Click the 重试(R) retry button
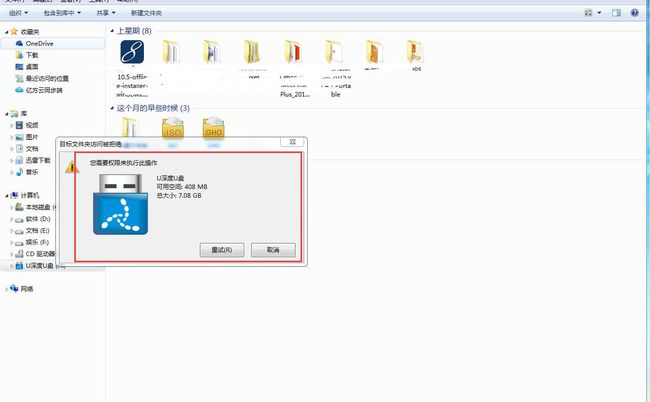The image size is (650, 402). 222,250
